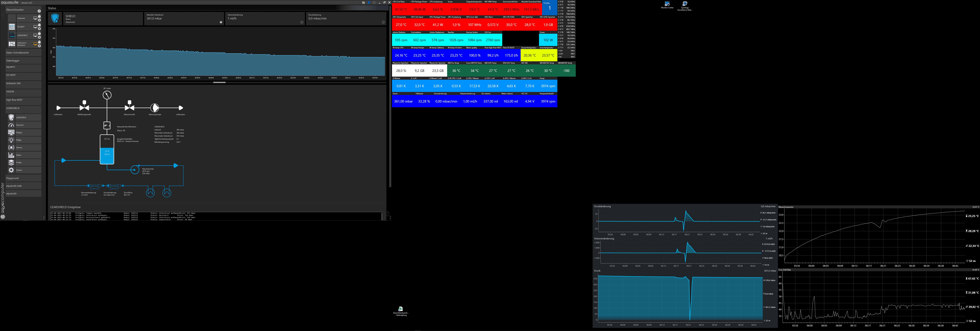Open the Alarme bell icon
This screenshot has width=980, height=331.
coord(11,147)
